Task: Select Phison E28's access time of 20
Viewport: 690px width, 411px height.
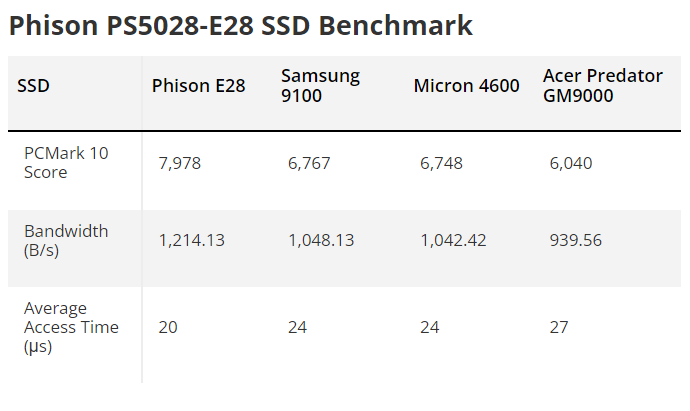Action: (168, 327)
